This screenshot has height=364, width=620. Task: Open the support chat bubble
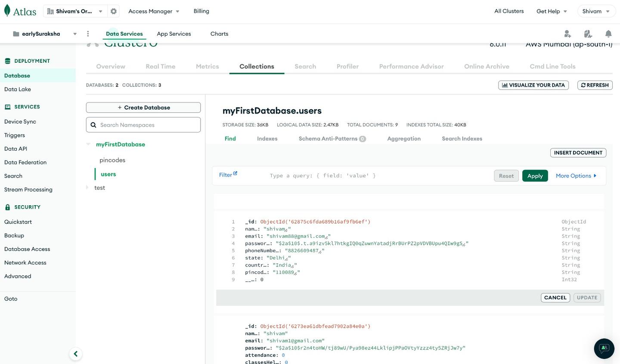point(604,348)
